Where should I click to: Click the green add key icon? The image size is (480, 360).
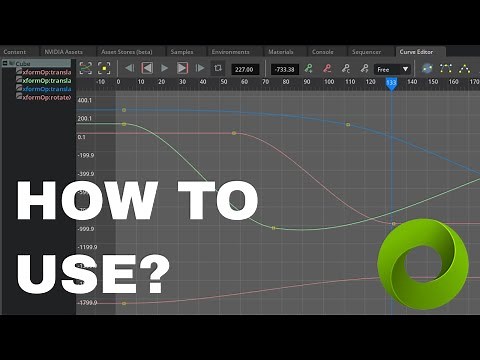click(x=309, y=69)
